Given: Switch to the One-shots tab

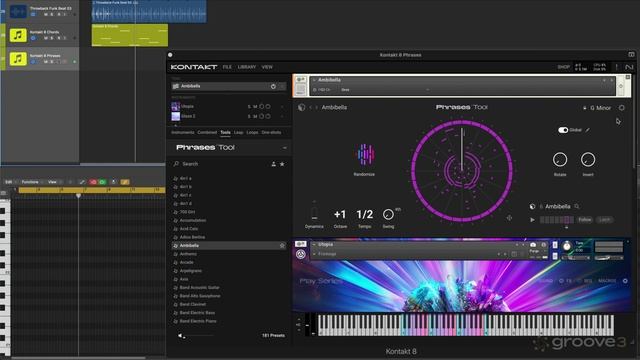Looking at the screenshot, I should (x=271, y=133).
